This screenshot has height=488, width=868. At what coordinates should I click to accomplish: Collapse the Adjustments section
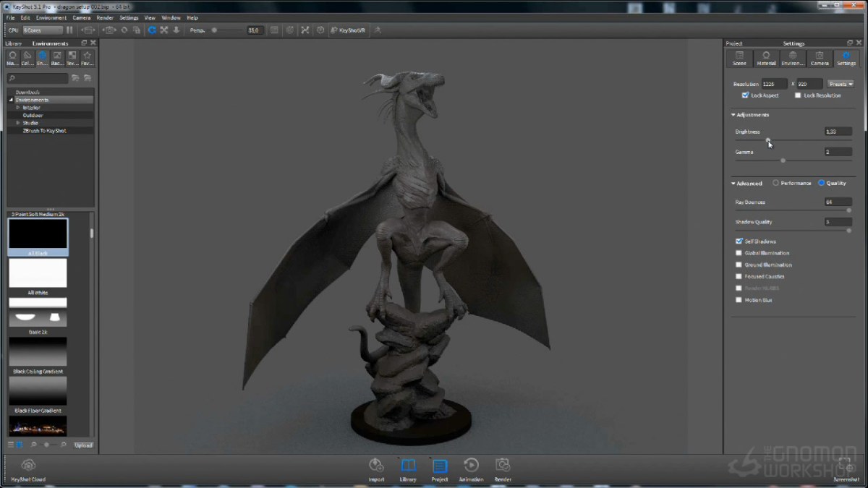coord(733,115)
